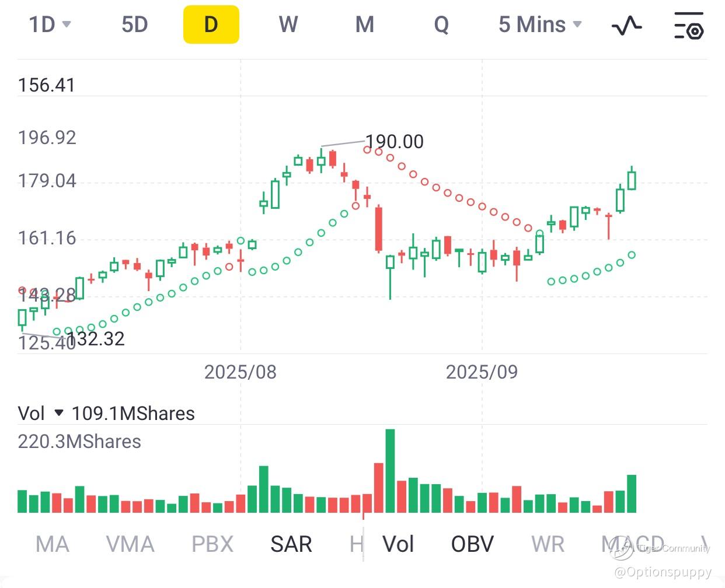725x588 pixels.
Task: Select the WR sub-indicator
Action: click(548, 544)
